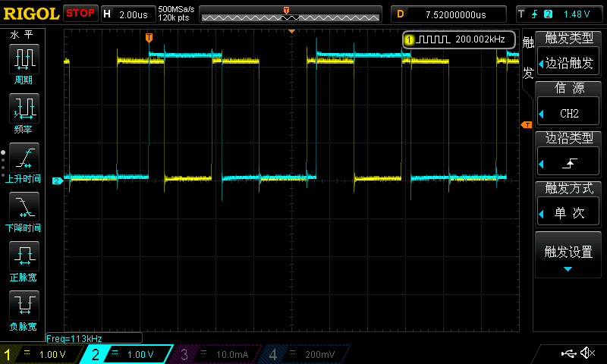Viewport: 607px width, 364px height.
Task: Select the 下降时间 fall time icon
Action: click(x=24, y=206)
